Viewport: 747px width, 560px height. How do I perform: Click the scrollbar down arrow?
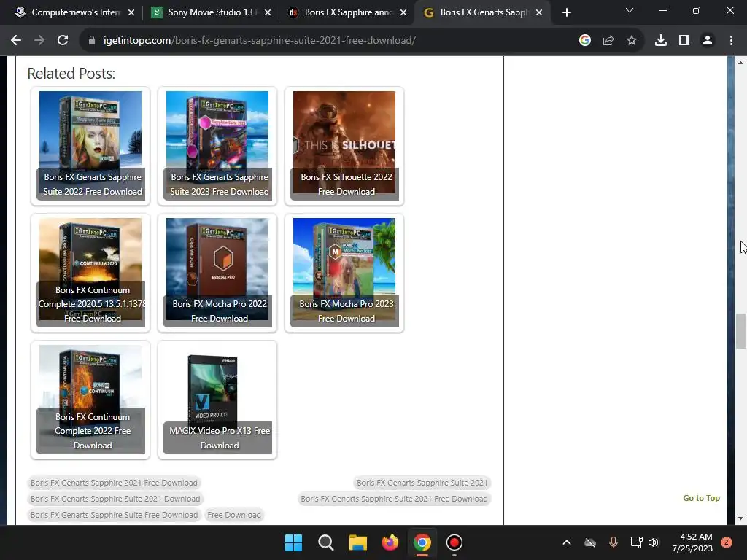(740, 518)
